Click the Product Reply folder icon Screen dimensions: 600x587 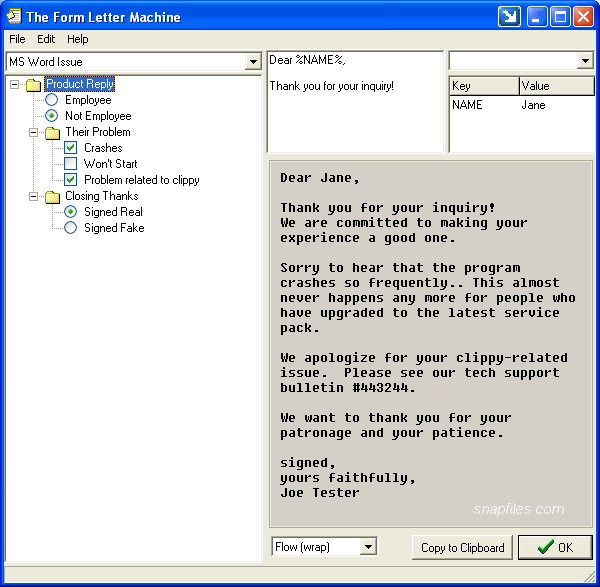pos(33,85)
